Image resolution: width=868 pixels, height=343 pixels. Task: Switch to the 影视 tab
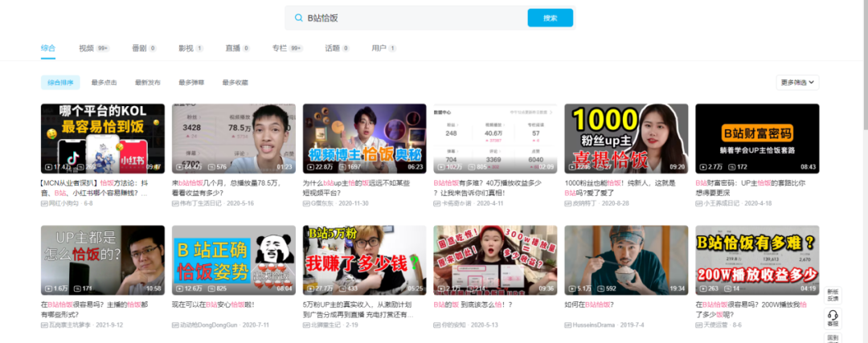(x=190, y=48)
